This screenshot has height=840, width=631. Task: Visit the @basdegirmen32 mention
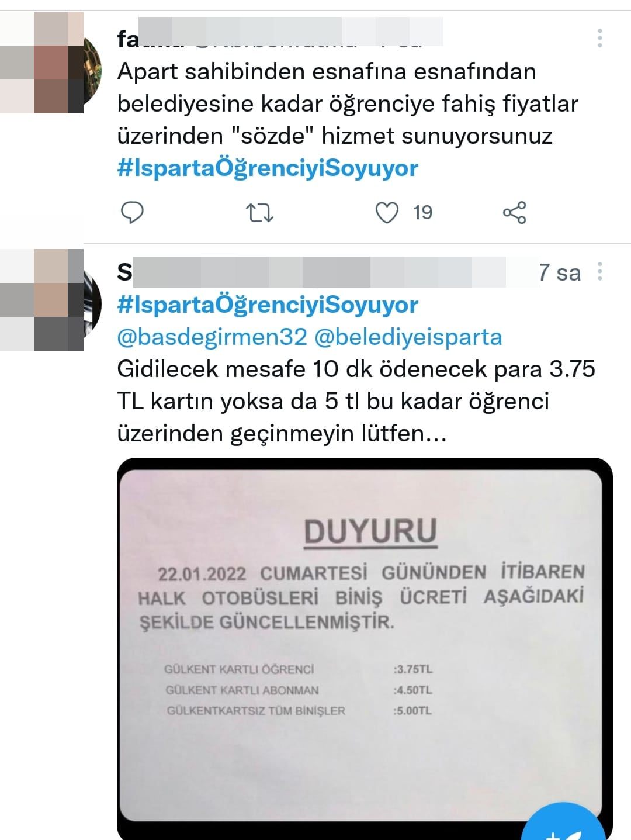click(212, 337)
